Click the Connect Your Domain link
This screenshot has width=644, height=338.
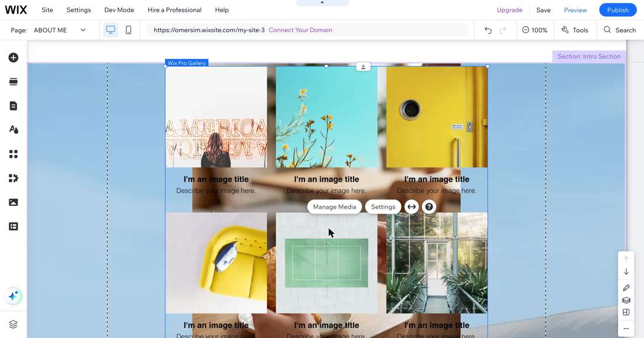point(300,30)
